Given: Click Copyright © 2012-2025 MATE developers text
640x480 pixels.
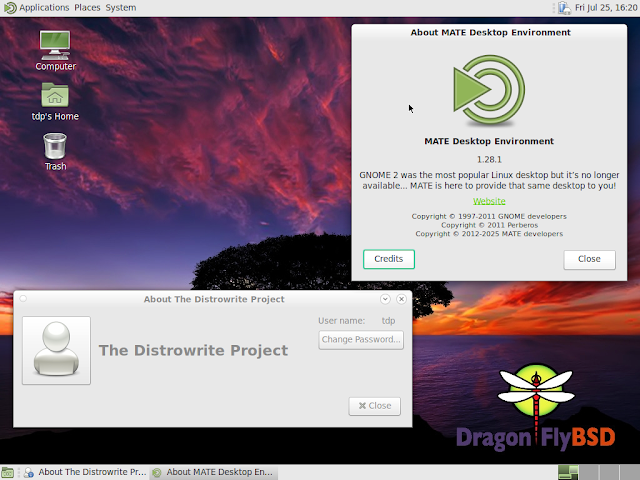Looking at the screenshot, I should click(x=489, y=234).
